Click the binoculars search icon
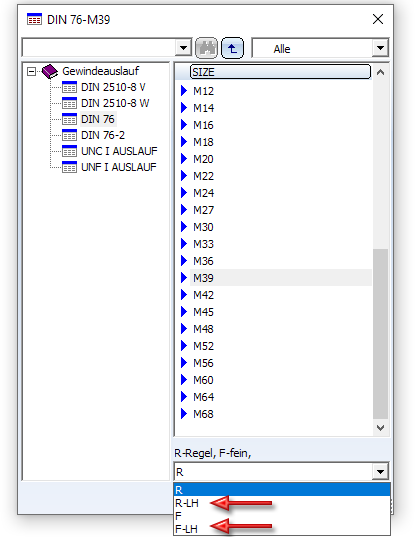The height and width of the screenshot is (537, 415). [206, 48]
